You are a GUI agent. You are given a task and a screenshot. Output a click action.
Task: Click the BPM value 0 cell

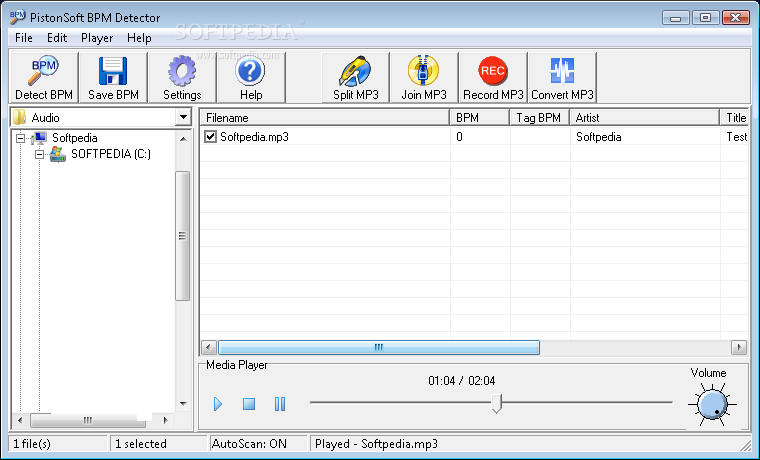(459, 137)
